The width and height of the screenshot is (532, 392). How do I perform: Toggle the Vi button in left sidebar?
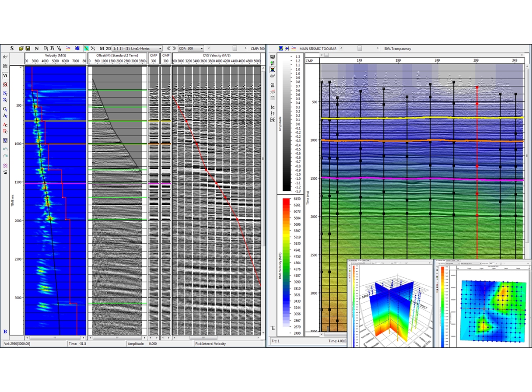(5, 75)
